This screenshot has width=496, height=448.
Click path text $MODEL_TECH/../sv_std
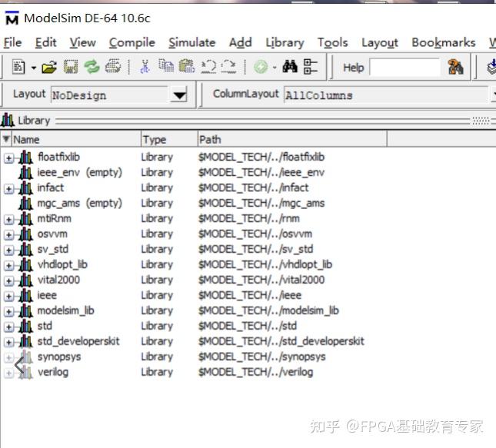[x=255, y=249]
